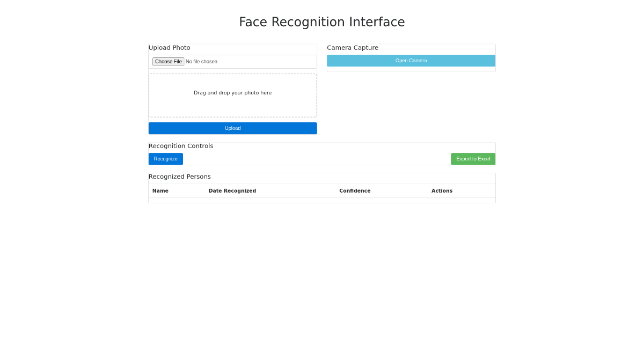
Task: Click the Date Recognized column header
Action: tap(232, 190)
